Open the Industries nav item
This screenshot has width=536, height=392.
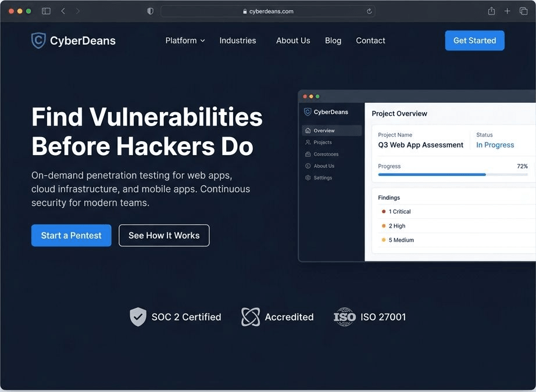pyautogui.click(x=238, y=41)
